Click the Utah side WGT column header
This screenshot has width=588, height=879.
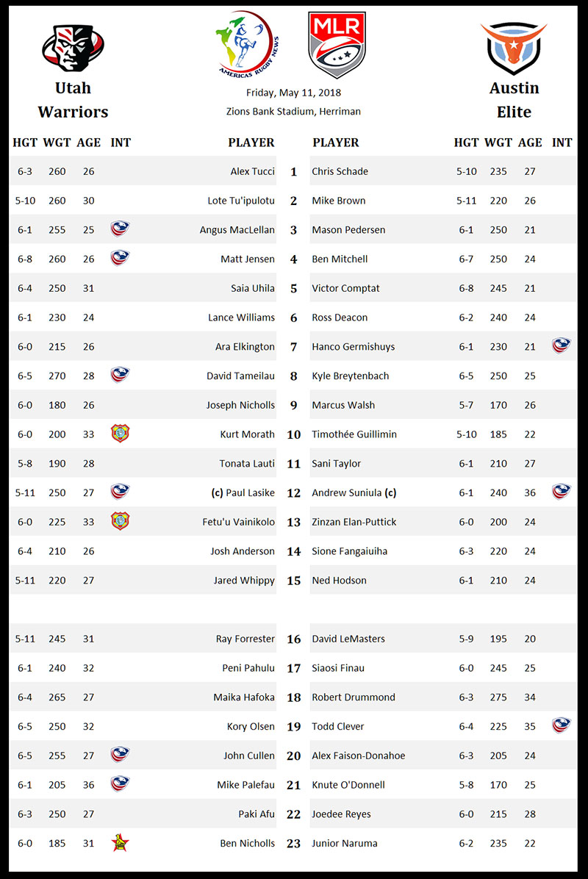pos(57,143)
